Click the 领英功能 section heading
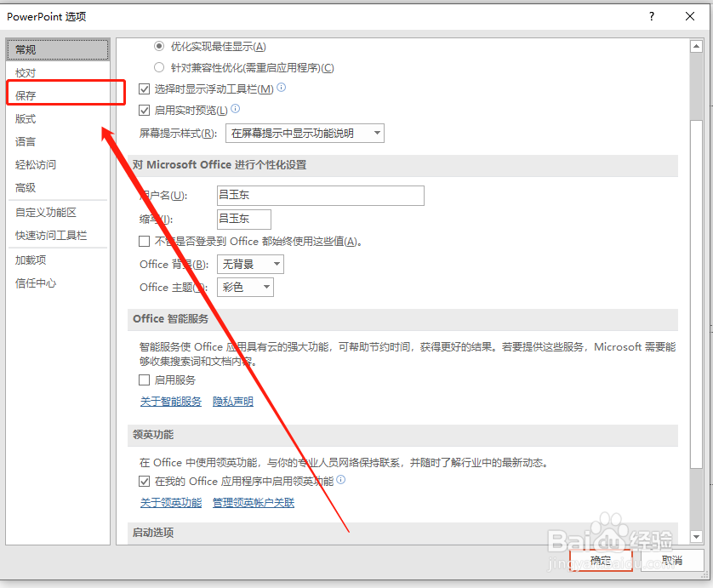 pos(153,435)
